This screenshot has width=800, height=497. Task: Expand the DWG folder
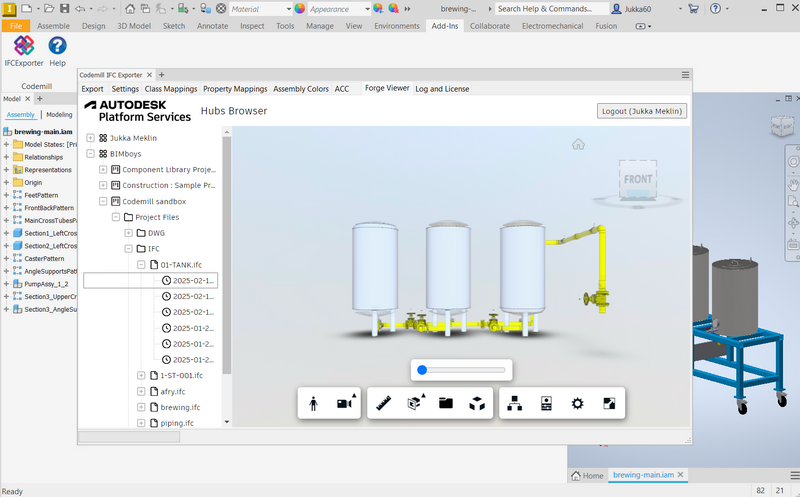(128, 233)
